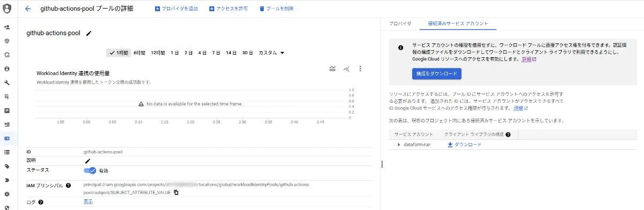The image size is (644, 210).
Task: Open the gear Settings sidebar icon
Action: point(7,194)
